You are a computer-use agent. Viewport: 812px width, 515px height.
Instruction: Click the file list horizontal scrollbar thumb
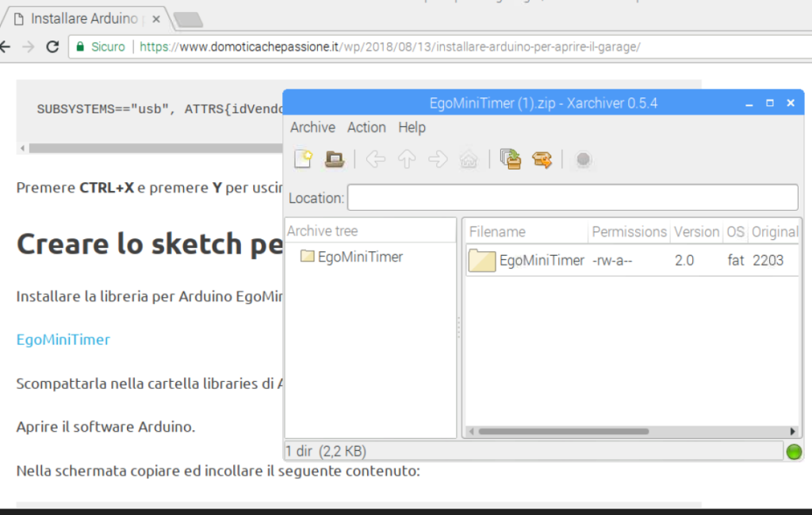tap(564, 431)
